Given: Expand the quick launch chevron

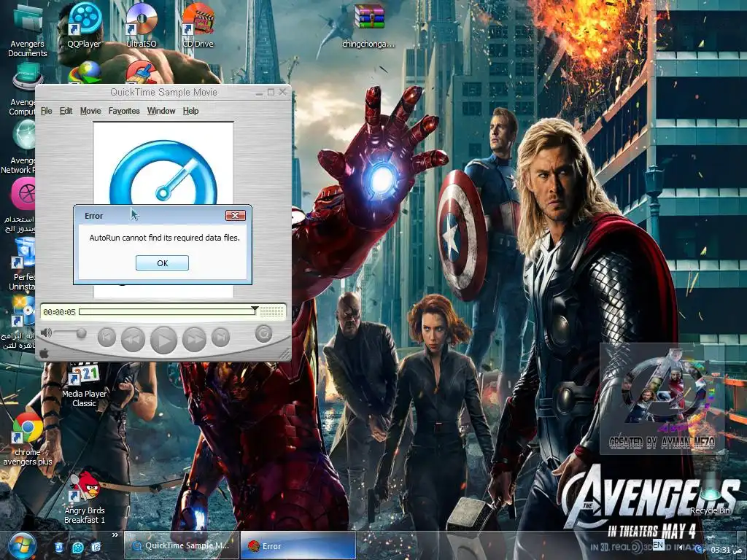Looking at the screenshot, I should tap(115, 535).
